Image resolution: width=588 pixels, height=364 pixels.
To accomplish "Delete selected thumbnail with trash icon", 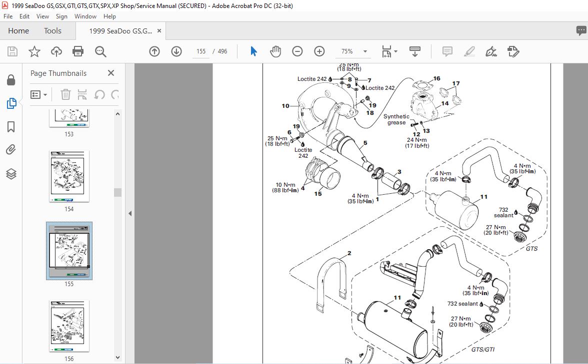I will (x=65, y=94).
